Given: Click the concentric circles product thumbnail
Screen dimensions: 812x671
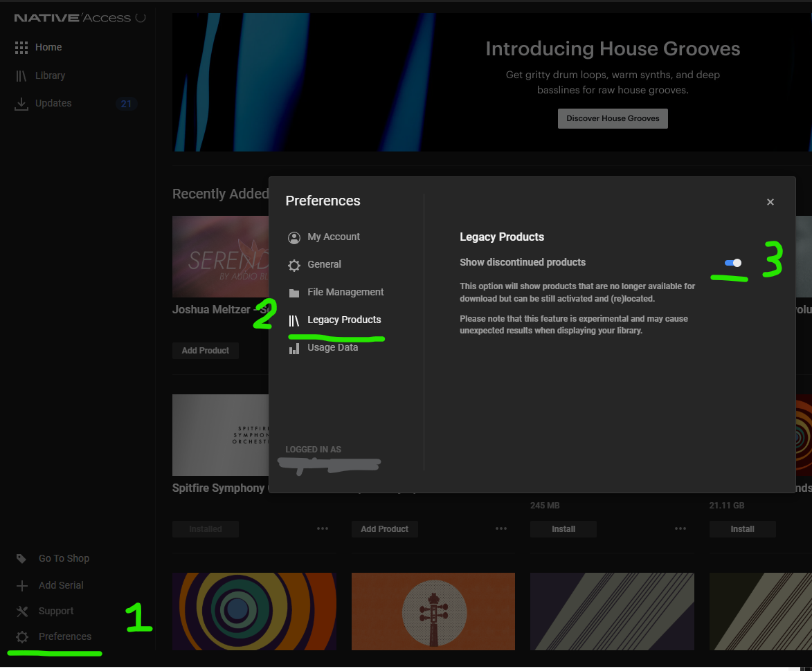Looking at the screenshot, I should coord(254,611).
